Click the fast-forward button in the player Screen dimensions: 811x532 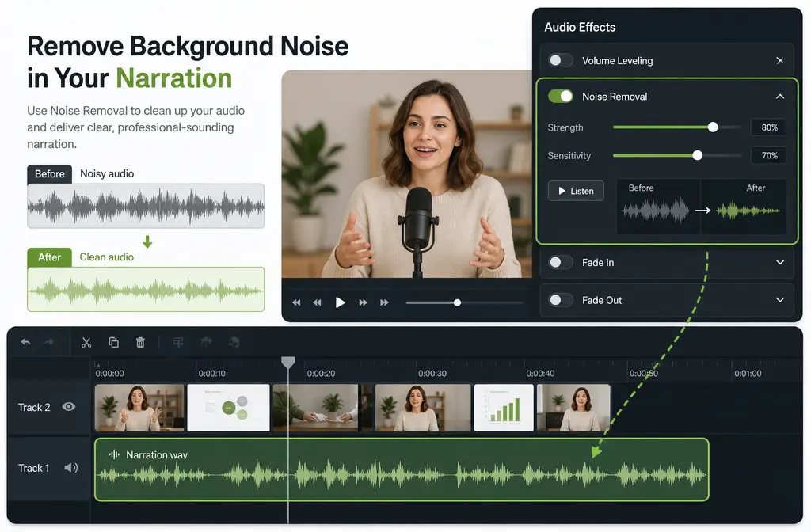[363, 302]
